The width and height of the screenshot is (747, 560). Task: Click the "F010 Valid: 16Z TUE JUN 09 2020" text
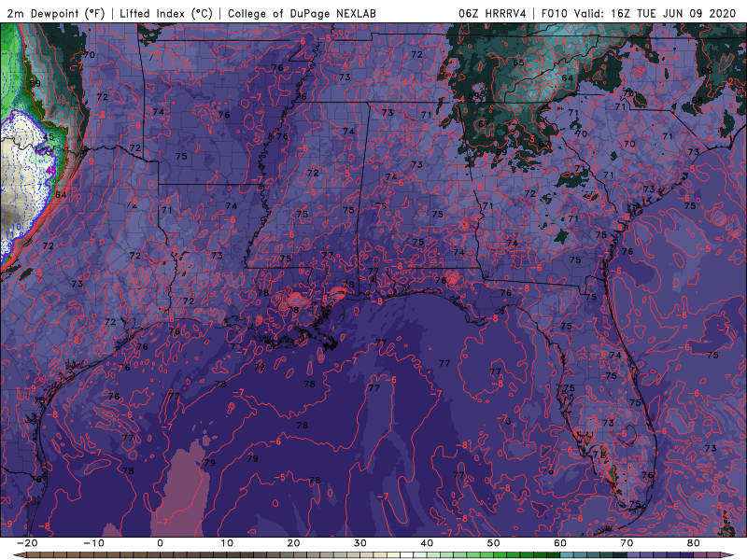[639, 13]
